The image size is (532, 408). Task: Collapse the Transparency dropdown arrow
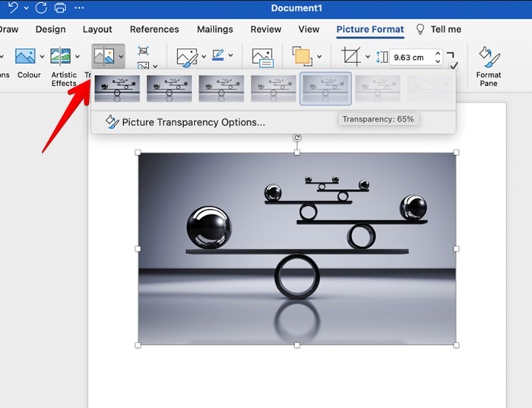pyautogui.click(x=121, y=57)
